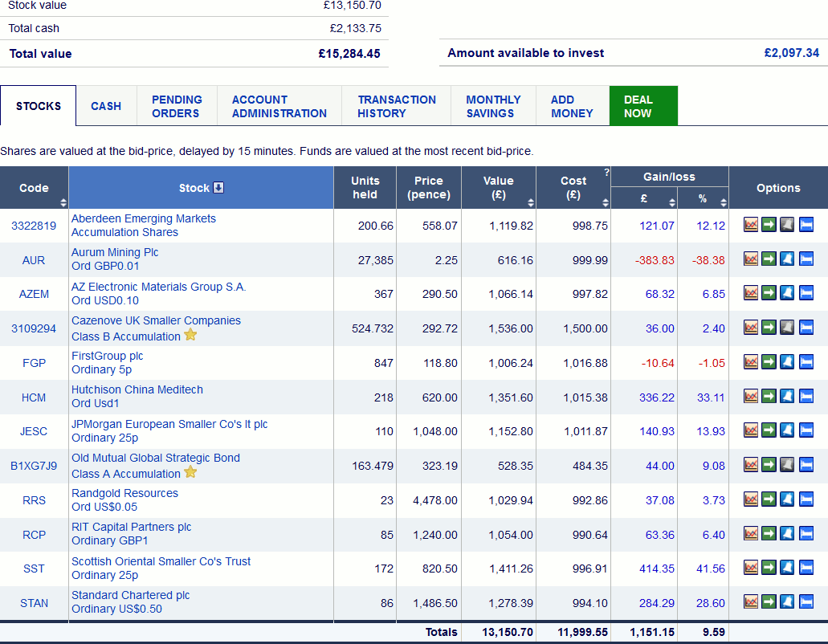Click the stock code 3322819

pos(34,226)
